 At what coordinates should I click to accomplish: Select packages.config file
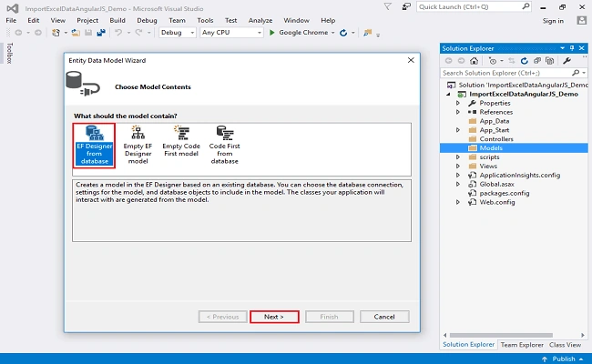click(504, 193)
